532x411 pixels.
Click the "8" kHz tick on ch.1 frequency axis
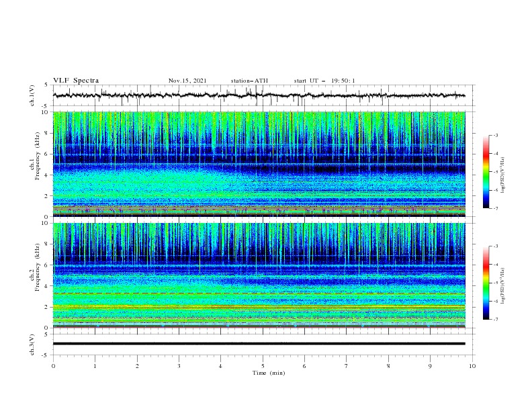pos(48,133)
